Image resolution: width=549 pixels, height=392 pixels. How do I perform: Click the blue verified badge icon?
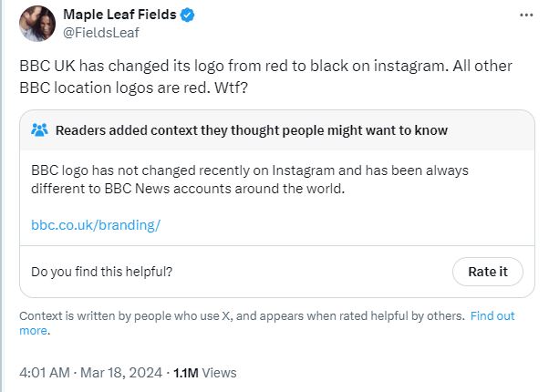pyautogui.click(x=186, y=15)
